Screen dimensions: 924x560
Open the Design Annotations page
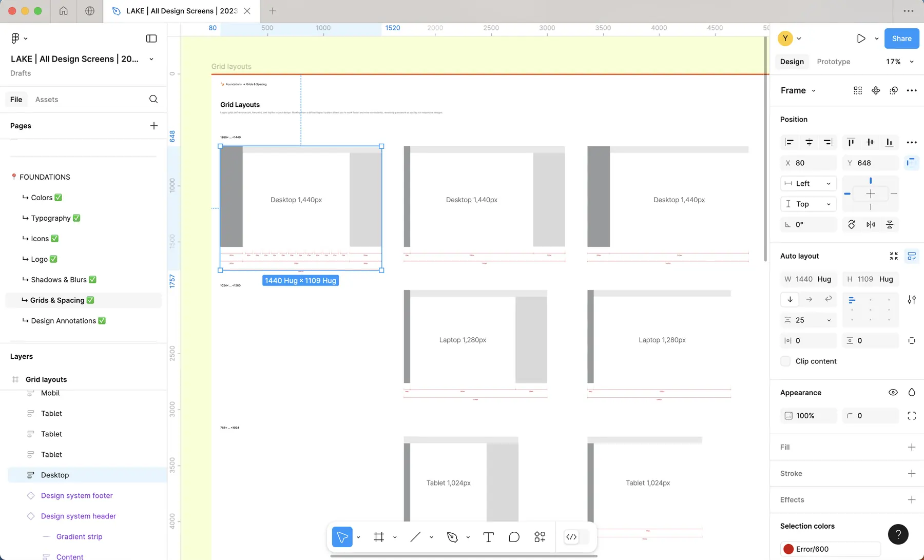(x=64, y=321)
